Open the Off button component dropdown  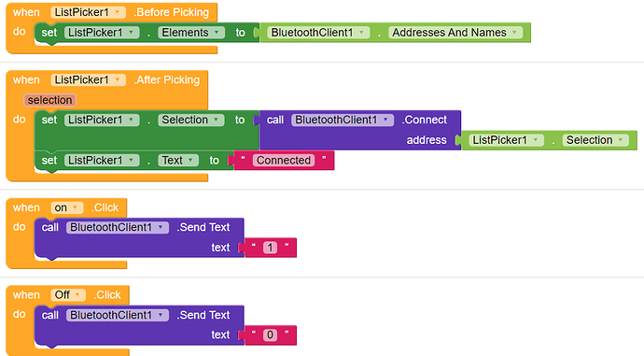tap(68, 294)
